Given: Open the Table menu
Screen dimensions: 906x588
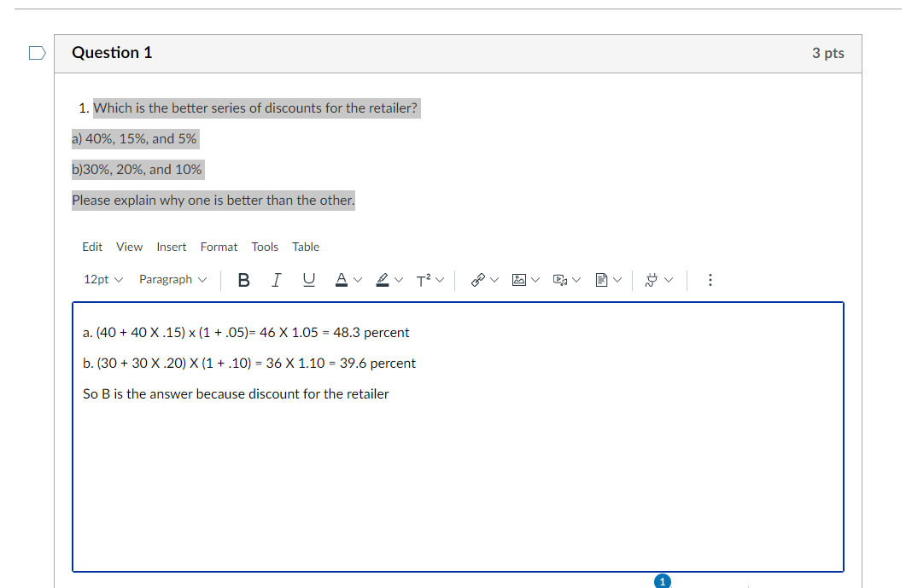Looking at the screenshot, I should pos(306,247).
